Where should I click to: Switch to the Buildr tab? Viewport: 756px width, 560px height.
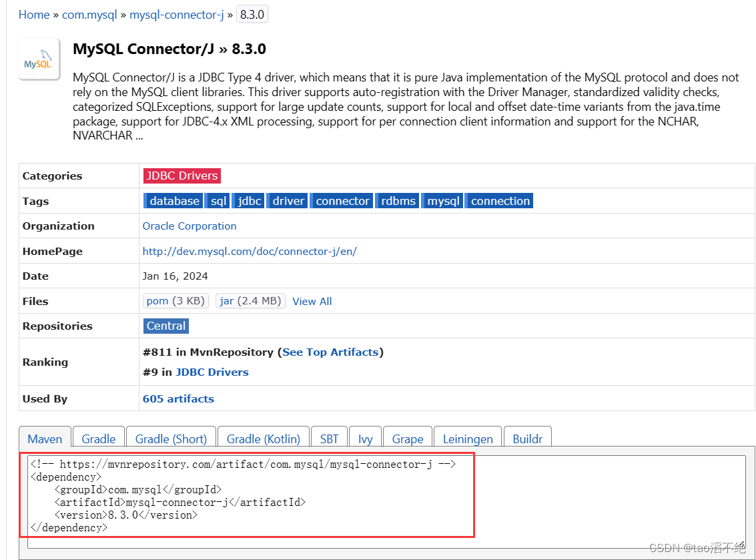coord(527,439)
